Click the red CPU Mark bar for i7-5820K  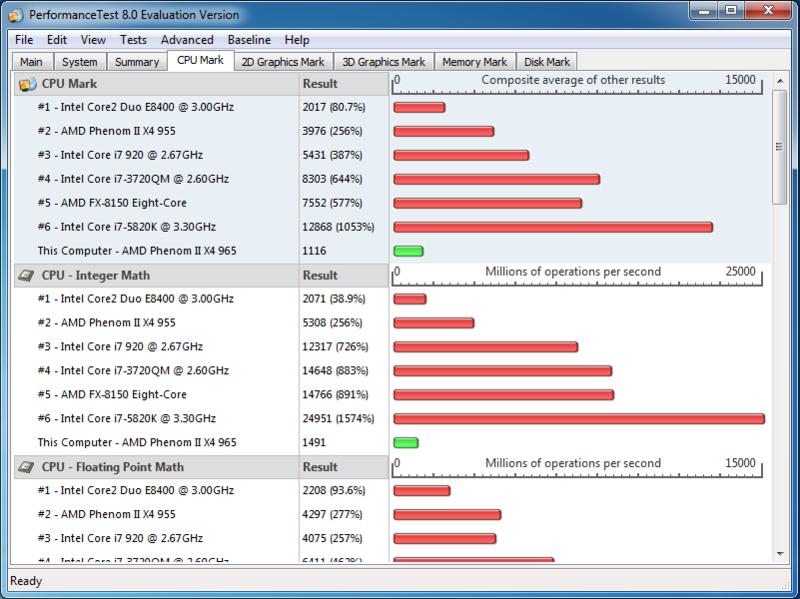[x=553, y=227]
